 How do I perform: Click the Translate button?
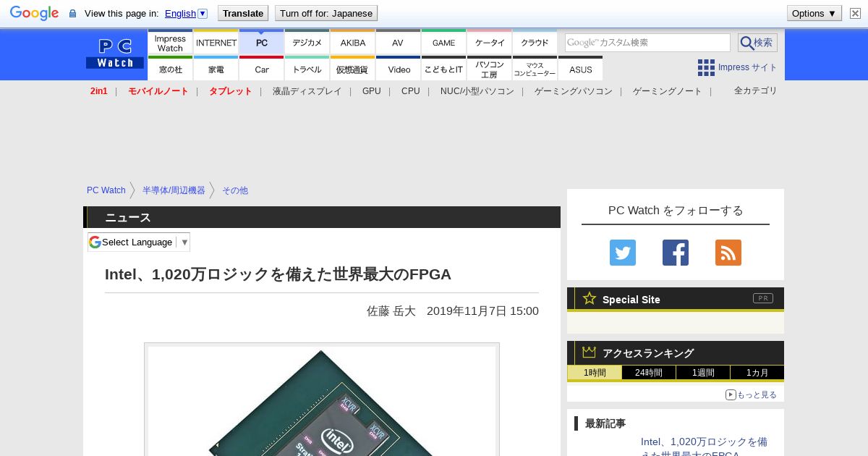243,13
